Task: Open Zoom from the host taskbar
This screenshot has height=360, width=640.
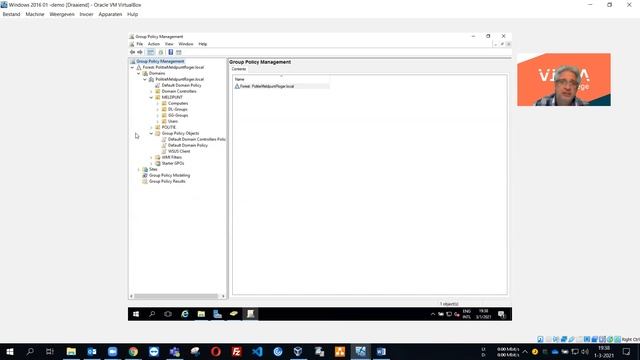Action: (x=113, y=351)
